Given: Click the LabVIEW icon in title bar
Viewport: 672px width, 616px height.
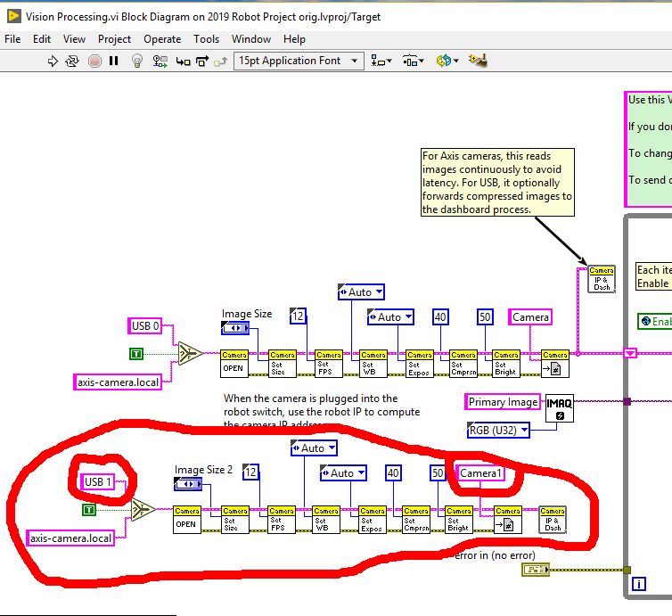Looking at the screenshot, I should coord(13,16).
